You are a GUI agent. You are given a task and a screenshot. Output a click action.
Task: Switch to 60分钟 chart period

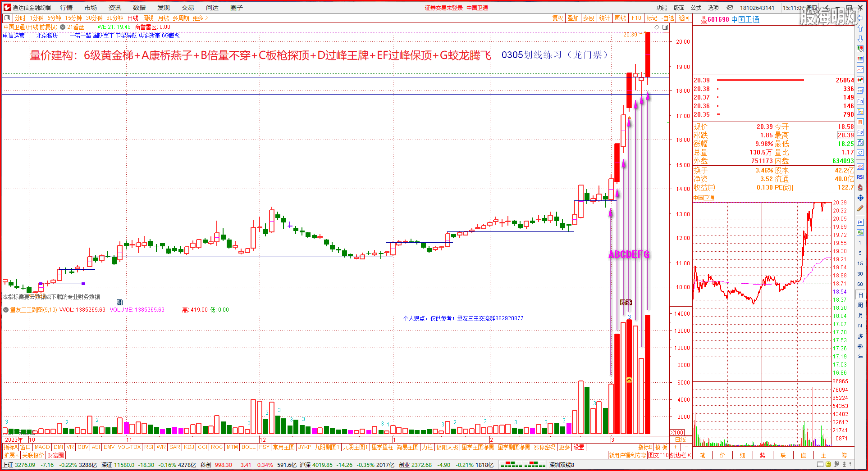[115, 18]
